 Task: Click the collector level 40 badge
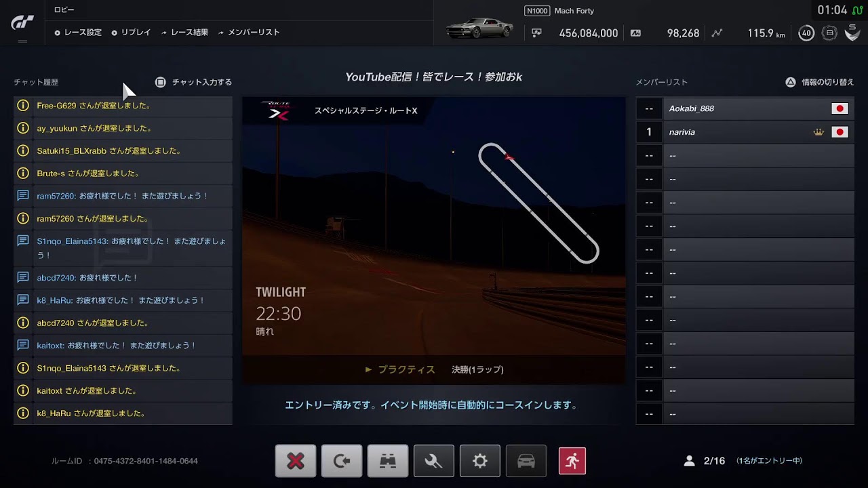(806, 33)
